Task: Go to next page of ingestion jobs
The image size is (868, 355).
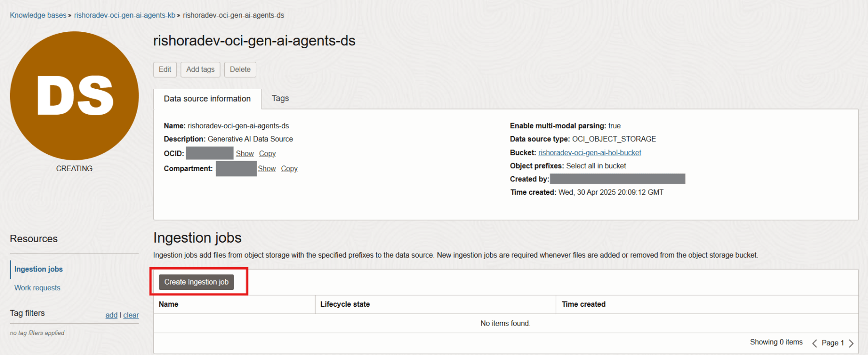Action: (851, 343)
